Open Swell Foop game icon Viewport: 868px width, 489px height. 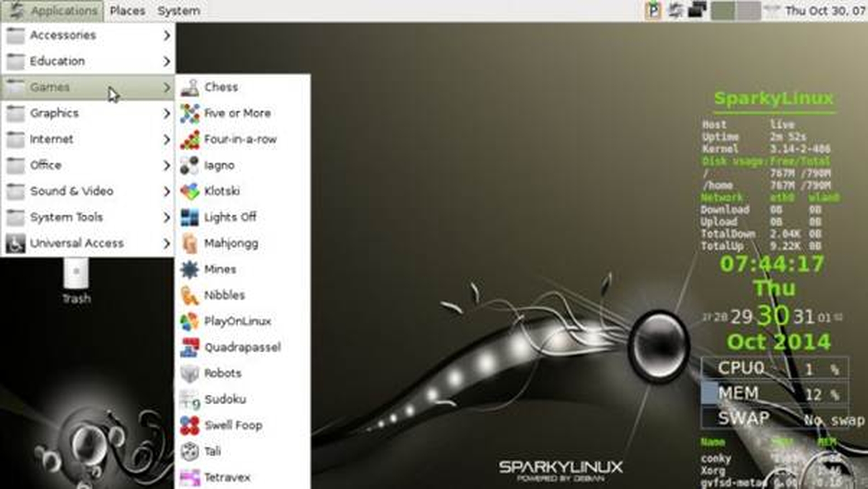(190, 425)
